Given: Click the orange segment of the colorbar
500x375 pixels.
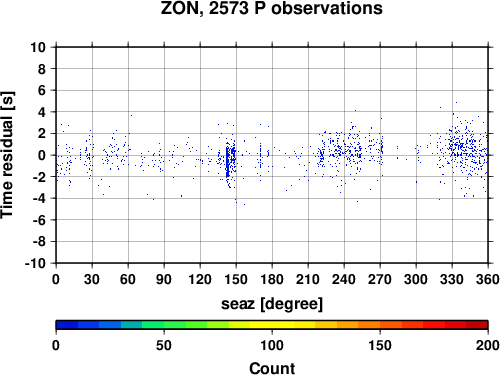Looking at the screenshot, I should [369, 325].
